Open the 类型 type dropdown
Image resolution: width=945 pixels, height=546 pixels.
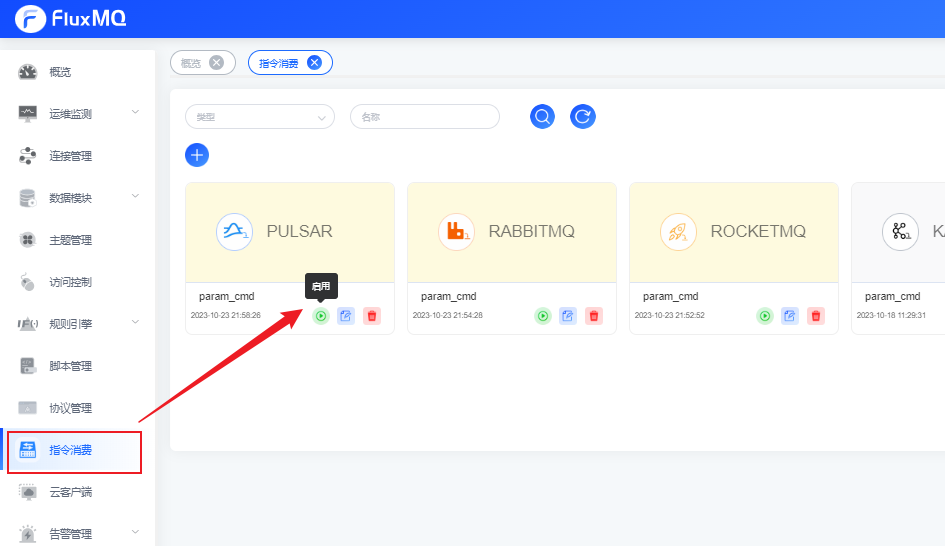[260, 117]
